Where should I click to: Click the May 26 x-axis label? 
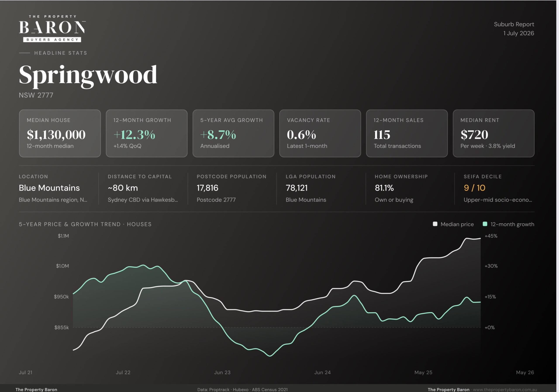525,372
